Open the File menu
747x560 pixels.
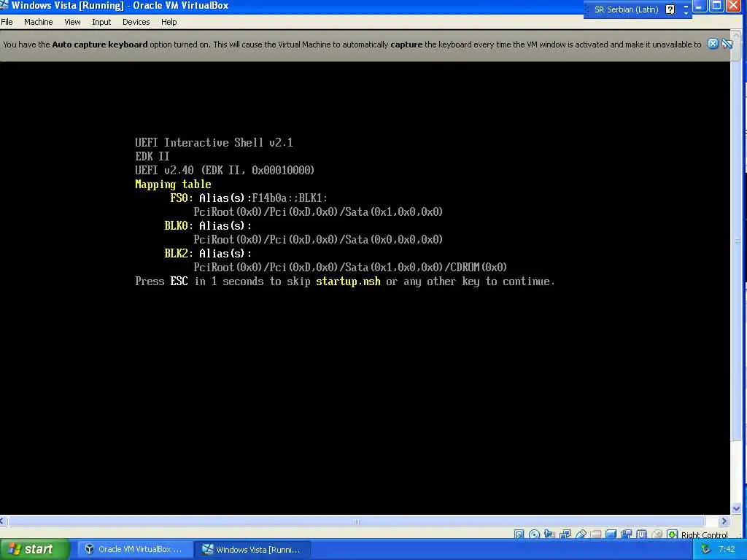click(x=7, y=22)
